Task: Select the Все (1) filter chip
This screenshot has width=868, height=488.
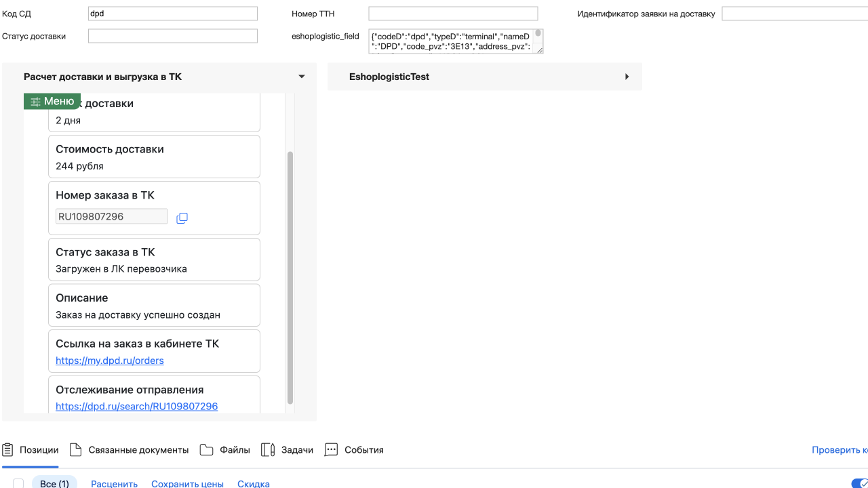Action: click(54, 484)
